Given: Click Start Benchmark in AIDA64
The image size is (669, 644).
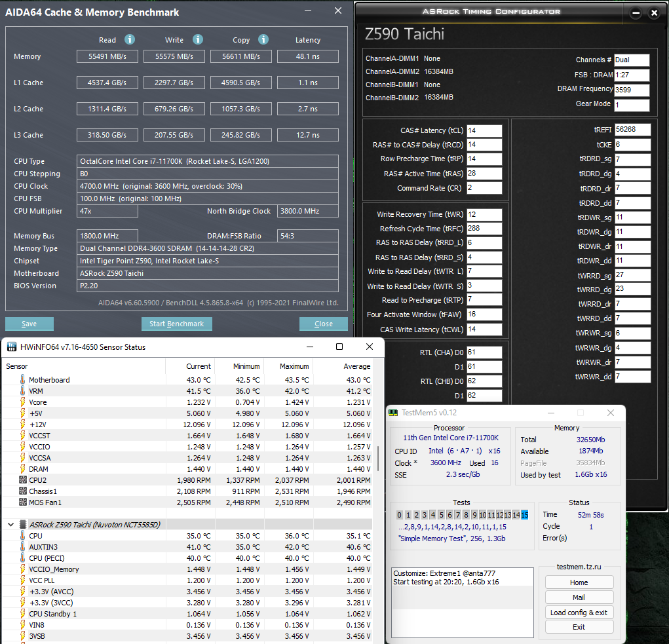Looking at the screenshot, I should click(x=177, y=324).
